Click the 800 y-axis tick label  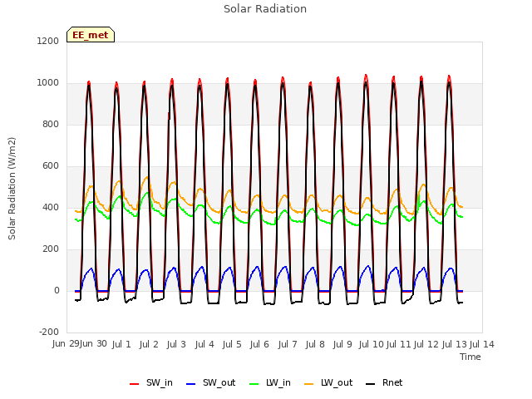[x=51, y=124]
